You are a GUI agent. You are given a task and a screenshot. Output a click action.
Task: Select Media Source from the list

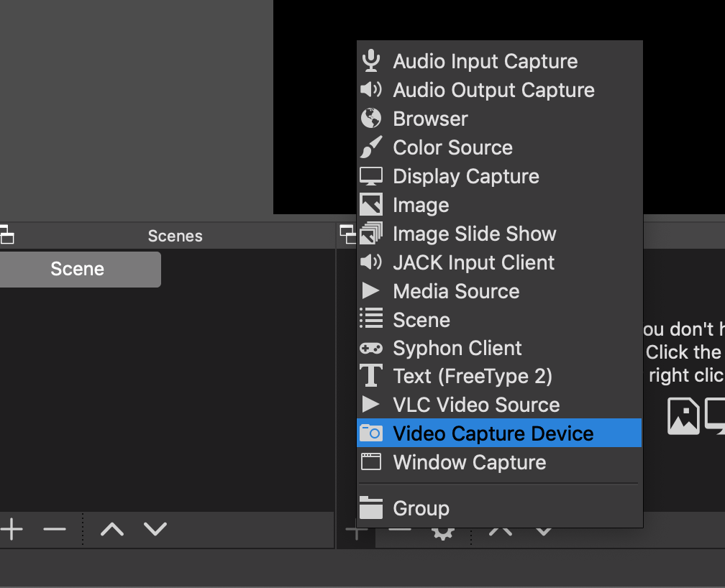[x=455, y=291]
